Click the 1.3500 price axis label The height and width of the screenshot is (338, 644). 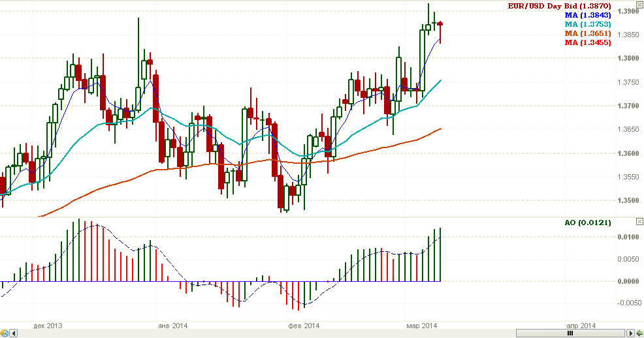(x=628, y=200)
